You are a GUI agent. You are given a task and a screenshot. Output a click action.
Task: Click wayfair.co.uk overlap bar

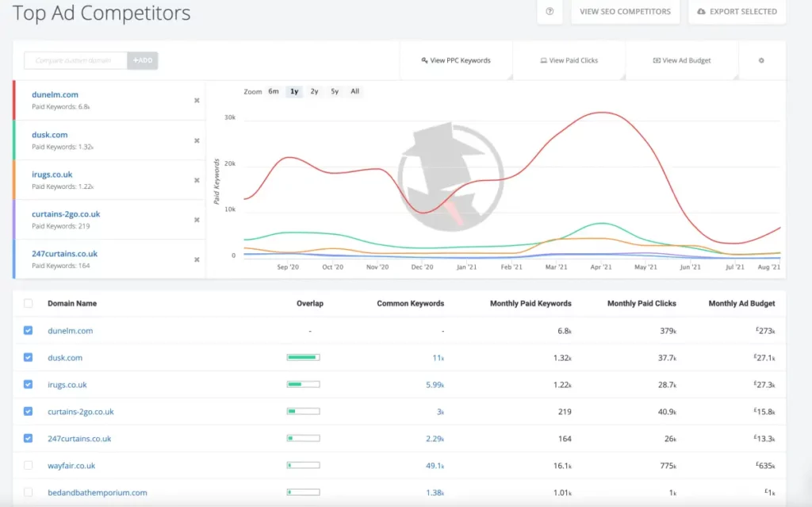click(304, 465)
